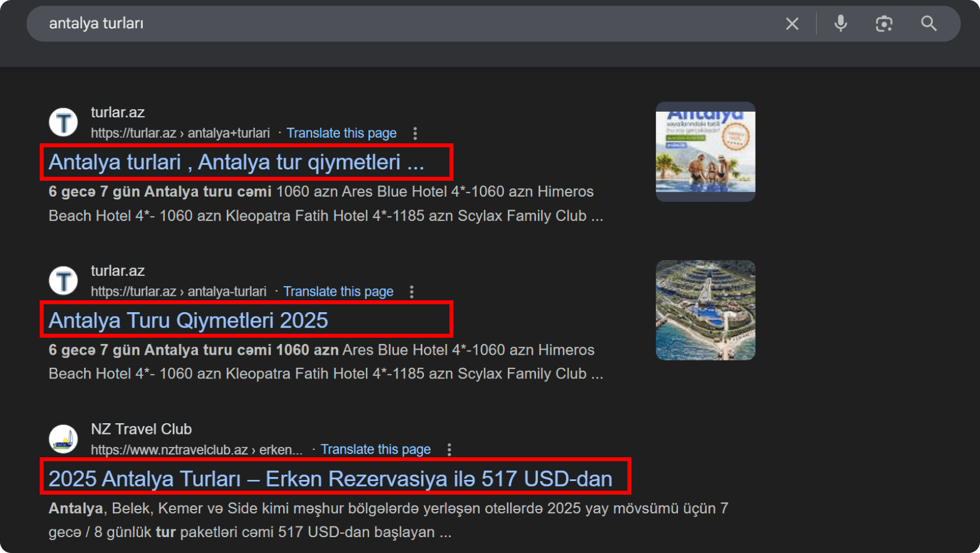Click the https://turlar.az › antalya+turlari URL
Screen dimensions: 980x553
pos(180,133)
